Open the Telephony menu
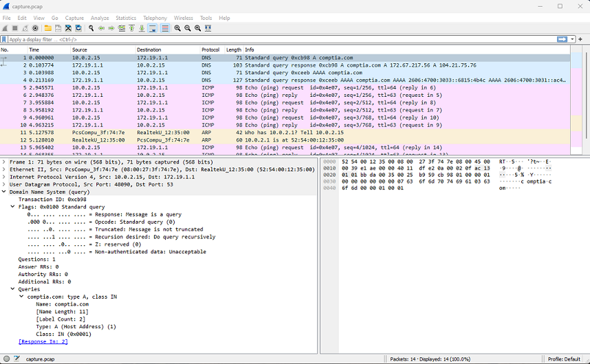Screen dimensions: 590x364 tap(155, 18)
